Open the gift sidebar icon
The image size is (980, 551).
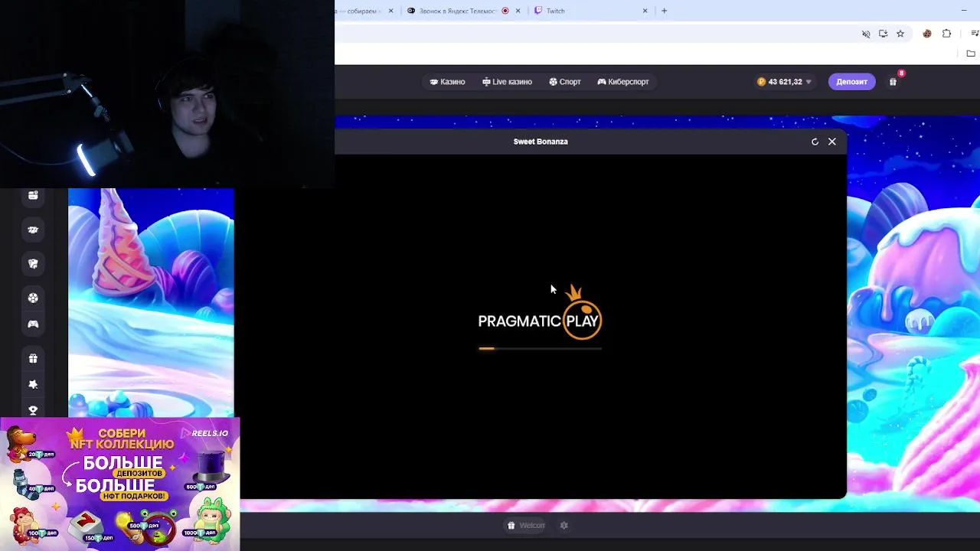pos(33,358)
